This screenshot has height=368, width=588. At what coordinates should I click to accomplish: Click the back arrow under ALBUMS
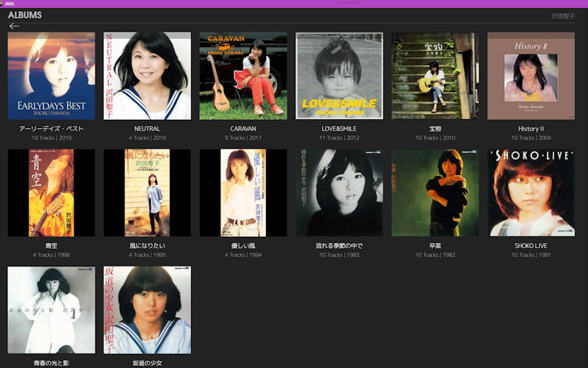14,26
